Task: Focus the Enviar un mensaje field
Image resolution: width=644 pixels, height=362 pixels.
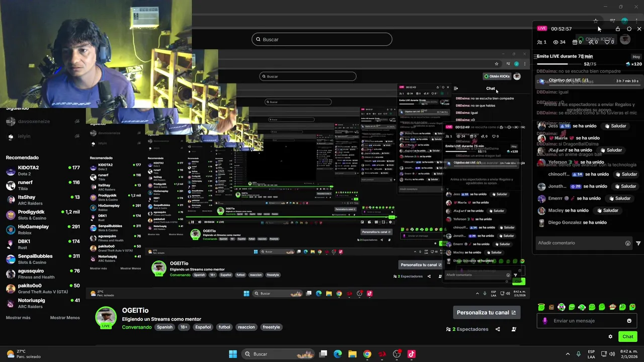Action: pyautogui.click(x=588, y=321)
